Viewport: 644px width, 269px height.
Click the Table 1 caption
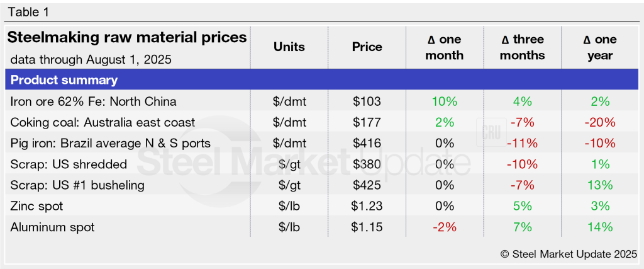point(29,12)
